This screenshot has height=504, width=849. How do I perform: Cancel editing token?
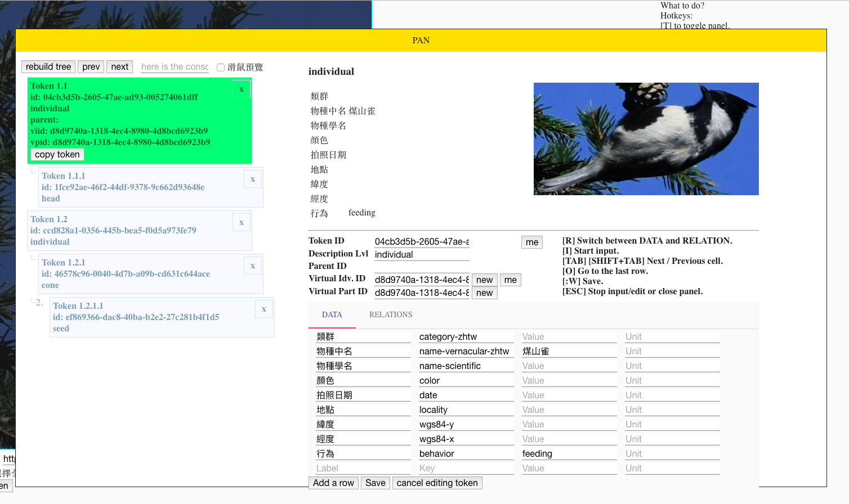tap(437, 483)
